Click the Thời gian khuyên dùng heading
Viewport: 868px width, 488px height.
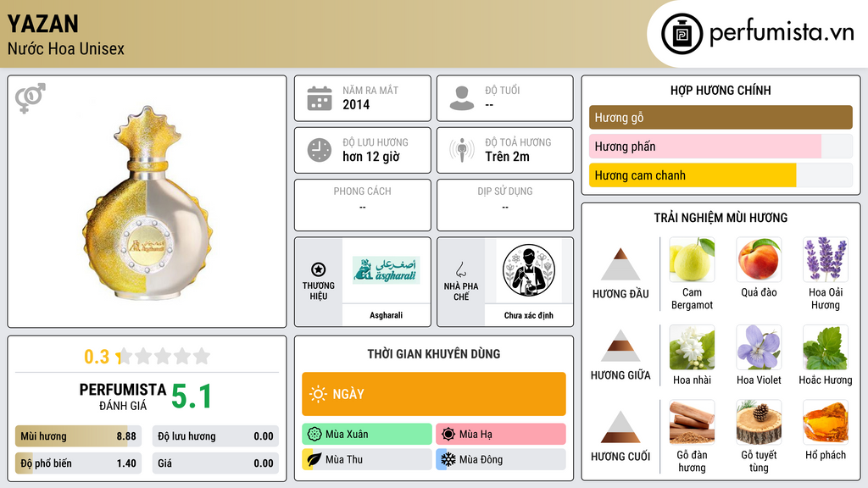pos(434,354)
